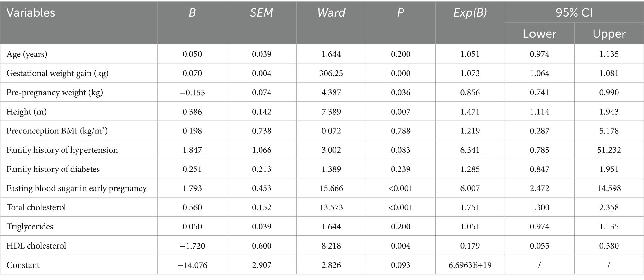The image size is (644, 280).
Task: Click the Upper sub-header
Action: coord(609,34)
